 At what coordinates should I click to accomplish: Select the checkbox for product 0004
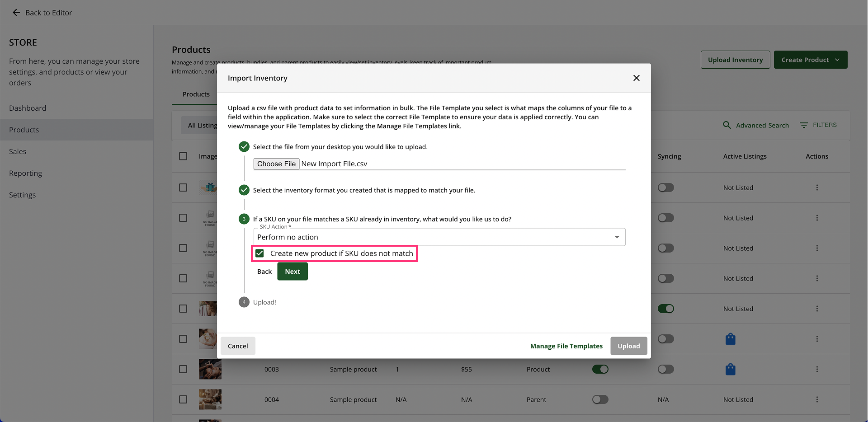click(x=183, y=399)
